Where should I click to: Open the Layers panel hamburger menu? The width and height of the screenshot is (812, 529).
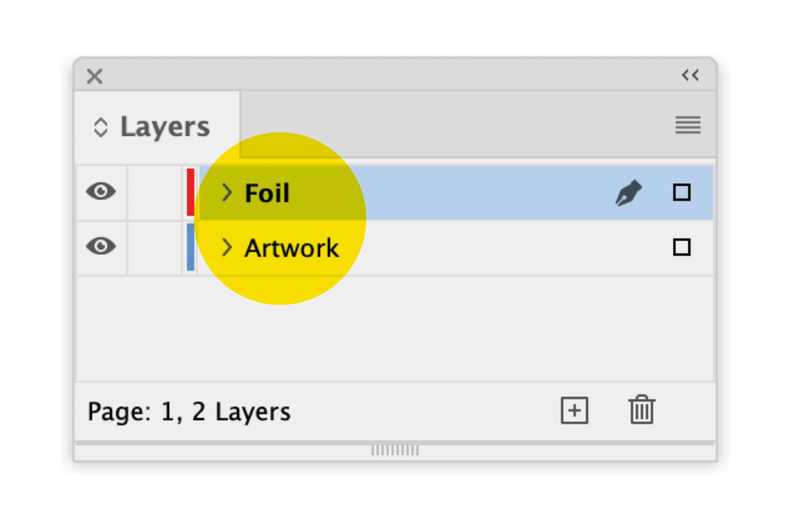(x=687, y=125)
